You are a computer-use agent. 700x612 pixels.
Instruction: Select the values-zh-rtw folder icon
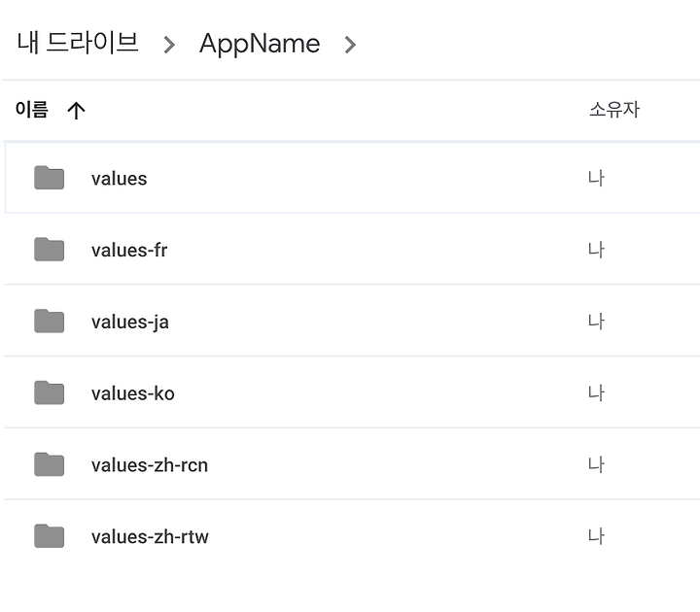[x=50, y=535]
